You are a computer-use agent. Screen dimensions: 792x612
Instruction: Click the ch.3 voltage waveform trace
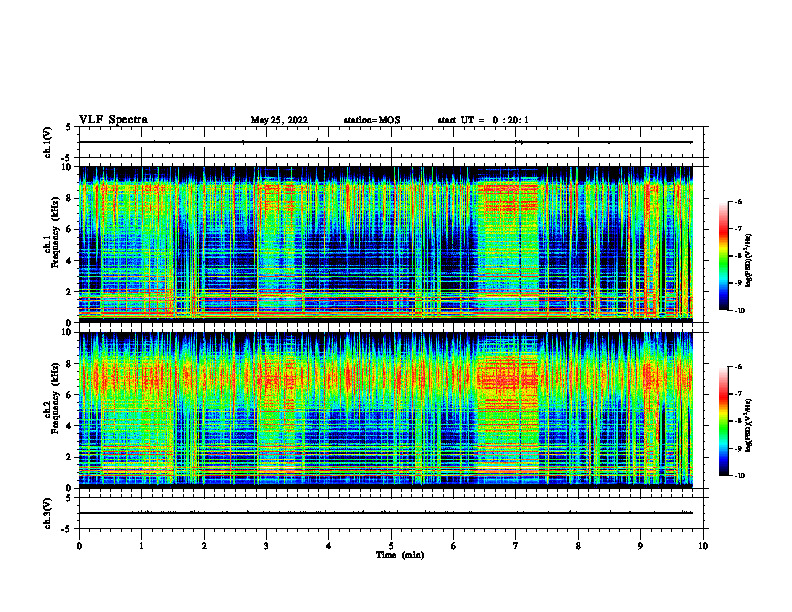(x=386, y=513)
